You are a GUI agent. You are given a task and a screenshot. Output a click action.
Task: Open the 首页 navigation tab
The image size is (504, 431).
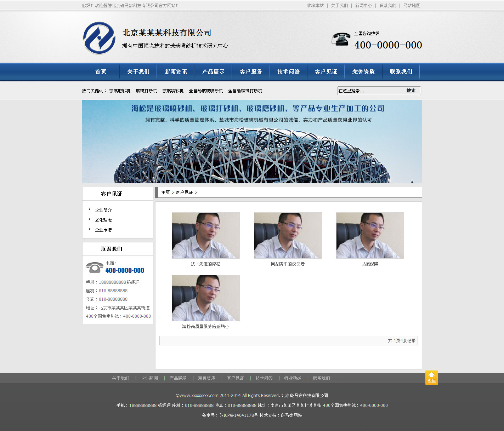coord(101,71)
